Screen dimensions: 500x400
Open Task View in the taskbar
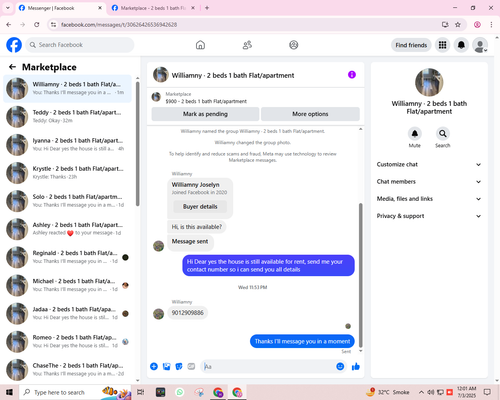pyautogui.click(x=141, y=392)
